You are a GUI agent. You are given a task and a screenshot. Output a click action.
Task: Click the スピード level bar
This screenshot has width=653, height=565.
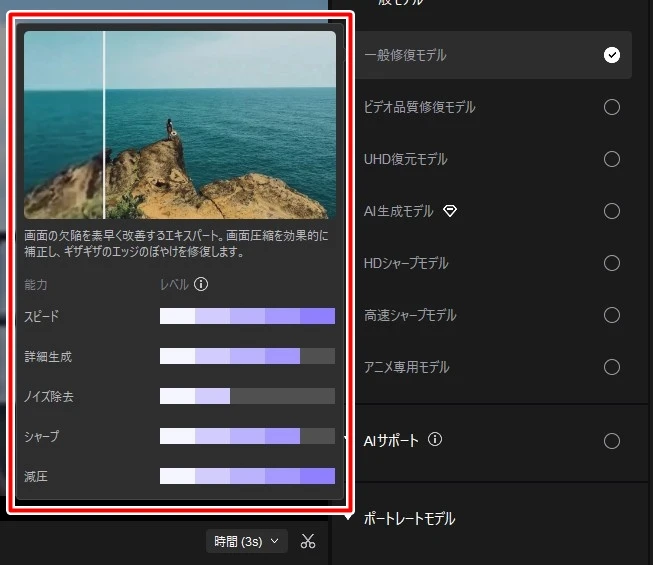247,316
